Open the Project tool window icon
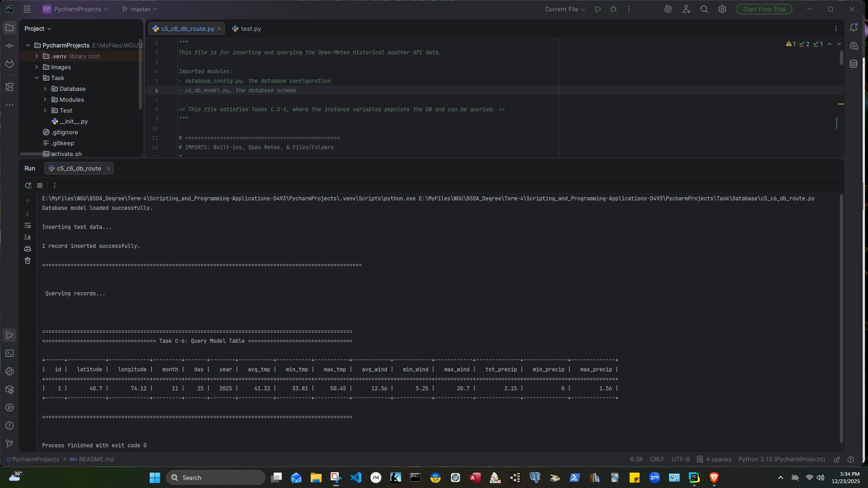The width and height of the screenshot is (868, 488). pos(9,28)
